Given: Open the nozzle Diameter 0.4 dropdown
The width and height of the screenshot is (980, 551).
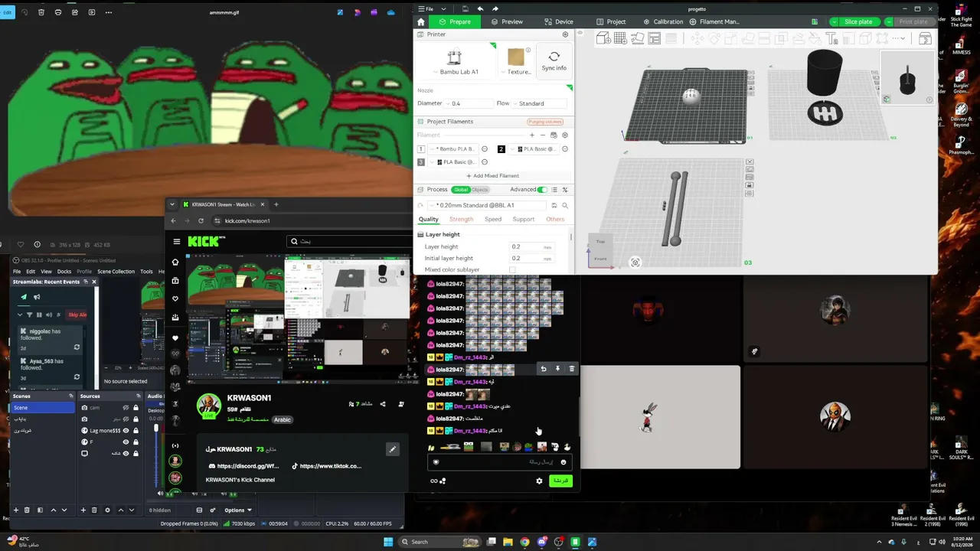Looking at the screenshot, I should 467,103.
